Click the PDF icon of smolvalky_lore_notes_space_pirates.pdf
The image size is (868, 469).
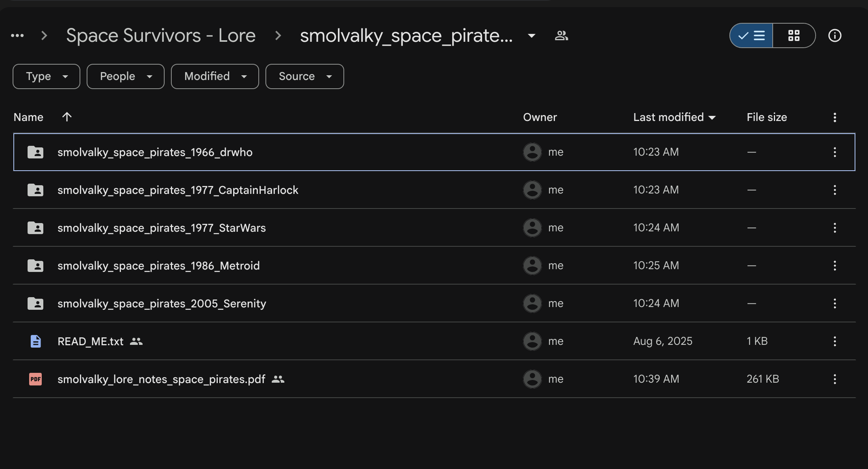(35, 379)
